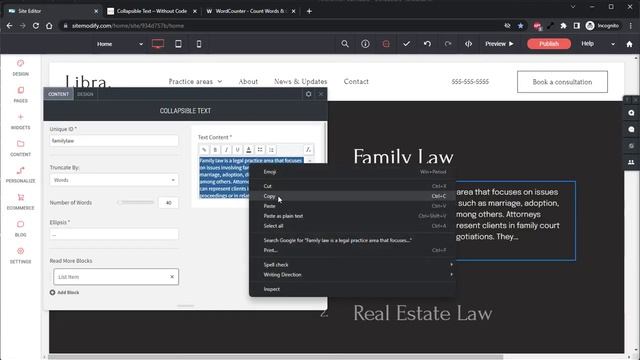Click the Ellipsis input field
Viewport: 640px width, 360px height.
coord(114,234)
